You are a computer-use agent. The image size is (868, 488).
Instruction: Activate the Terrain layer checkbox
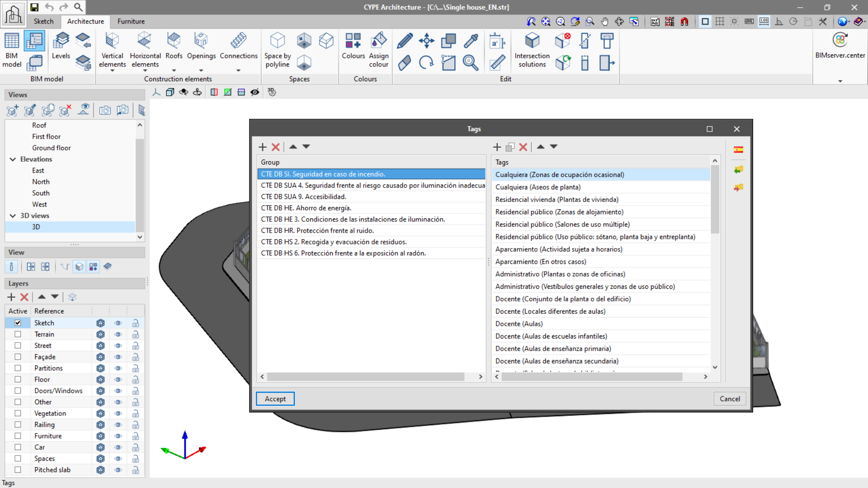point(18,334)
